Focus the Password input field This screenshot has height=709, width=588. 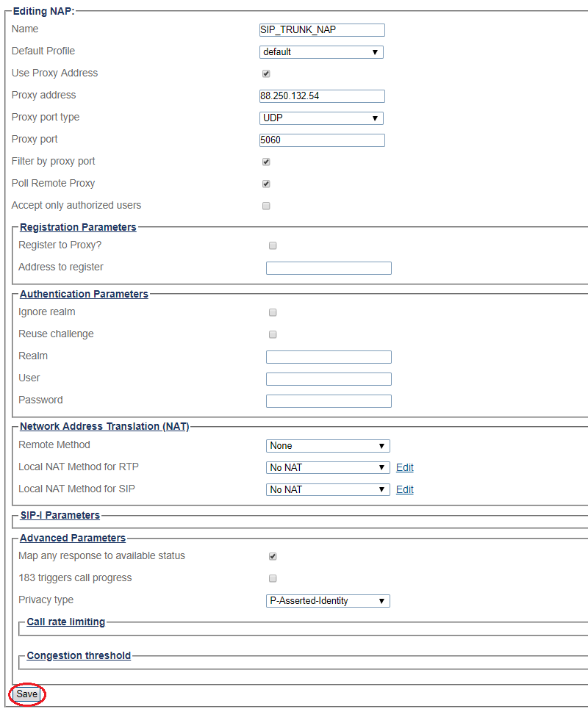[329, 401]
